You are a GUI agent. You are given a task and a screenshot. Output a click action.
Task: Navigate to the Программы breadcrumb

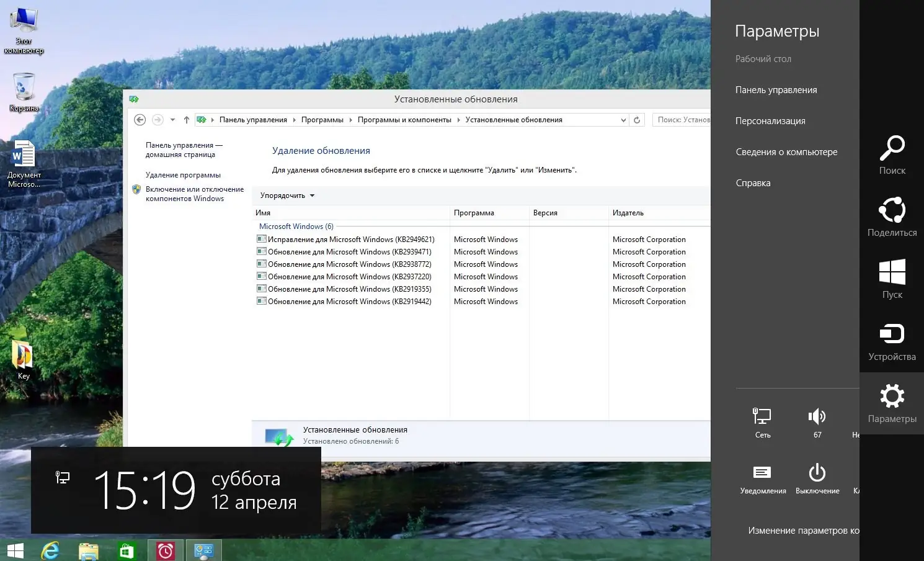[x=322, y=119]
